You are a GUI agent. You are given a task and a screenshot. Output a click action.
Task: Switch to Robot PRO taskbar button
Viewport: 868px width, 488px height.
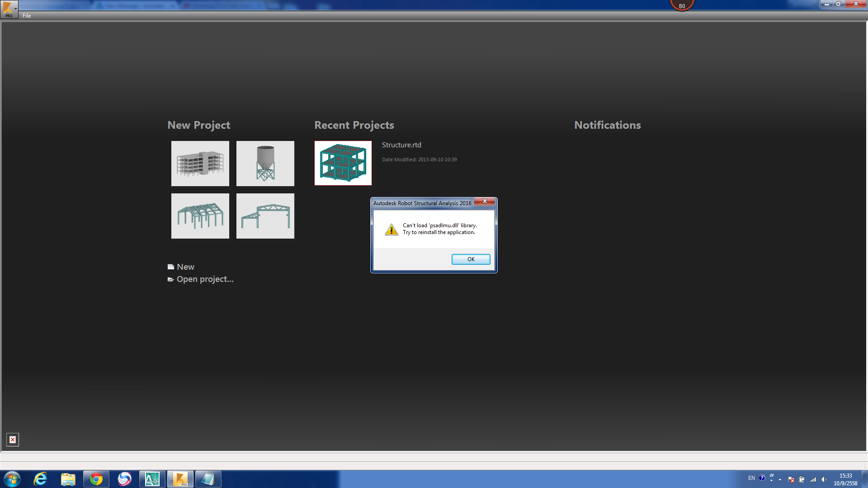pyautogui.click(x=180, y=479)
